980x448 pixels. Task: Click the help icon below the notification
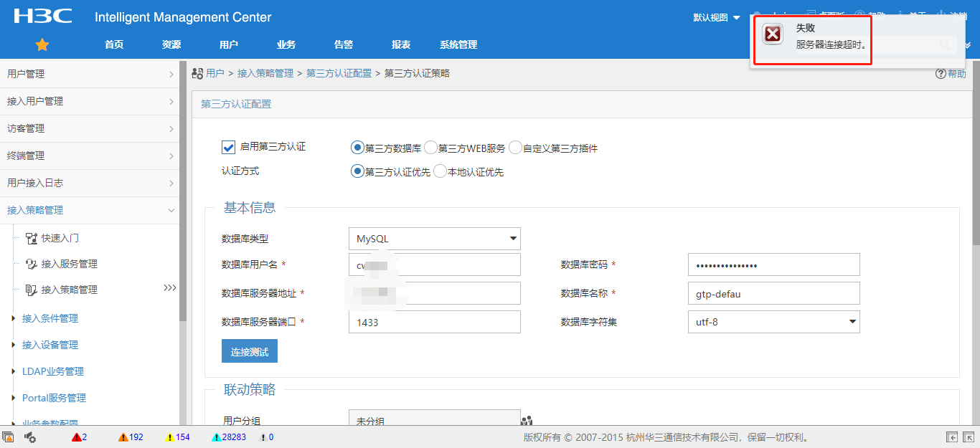tap(941, 74)
